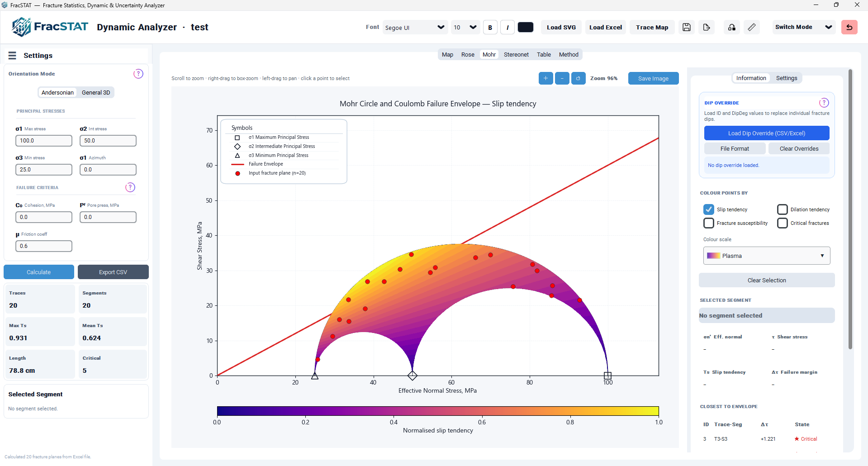Switch to the Rose tab
Screen dimensions: 868x466
click(468, 55)
